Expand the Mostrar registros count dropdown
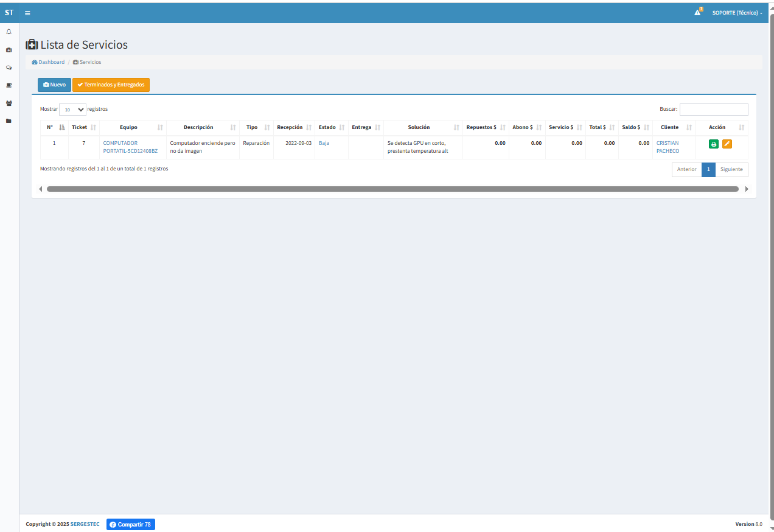This screenshot has height=532, width=774. coord(72,110)
